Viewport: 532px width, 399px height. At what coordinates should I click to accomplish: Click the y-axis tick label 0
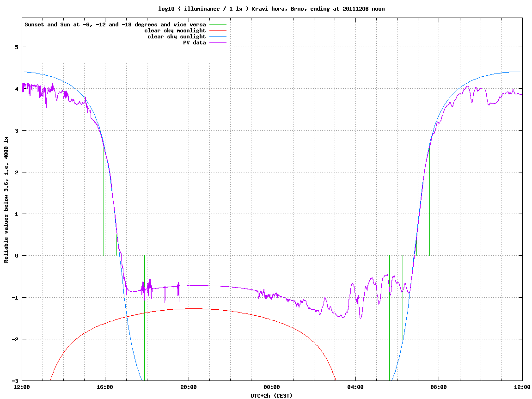(x=16, y=256)
